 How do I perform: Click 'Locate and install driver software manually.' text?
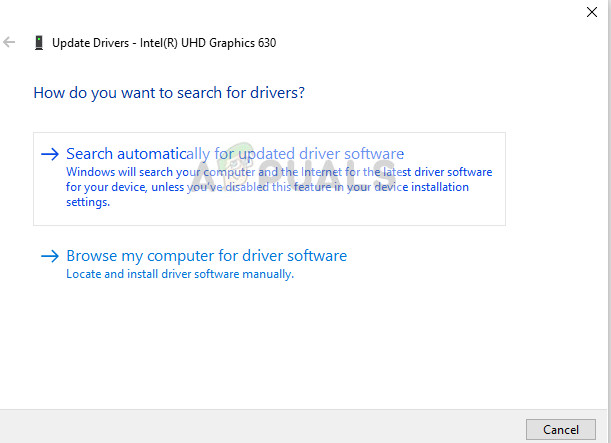180,274
